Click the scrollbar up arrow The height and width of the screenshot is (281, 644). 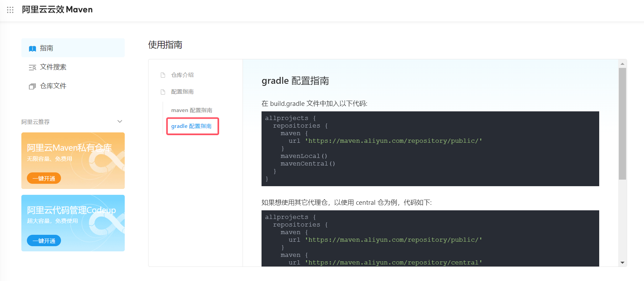pos(622,64)
